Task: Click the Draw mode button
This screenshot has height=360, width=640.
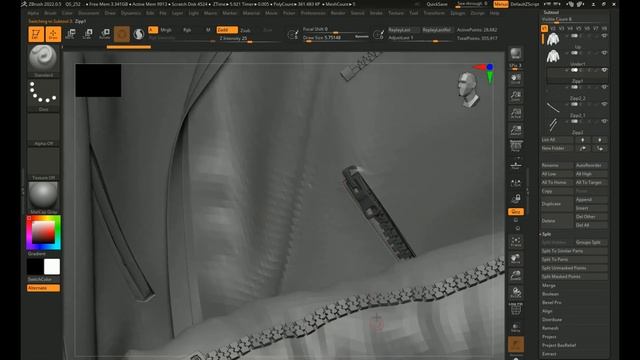Action: pos(53,34)
